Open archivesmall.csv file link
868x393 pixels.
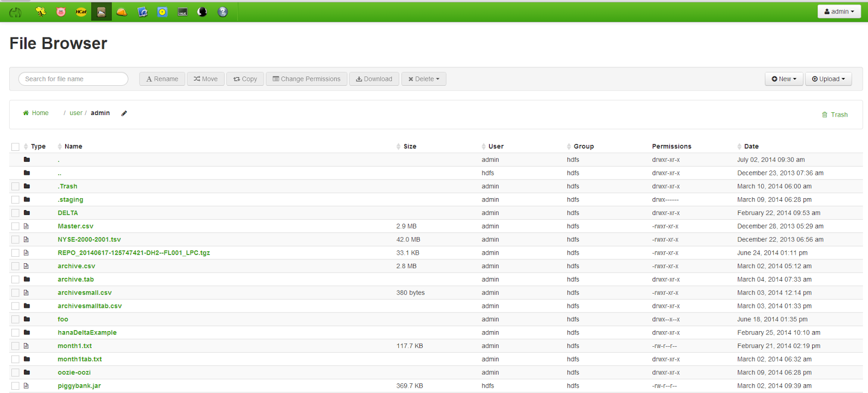click(x=85, y=293)
